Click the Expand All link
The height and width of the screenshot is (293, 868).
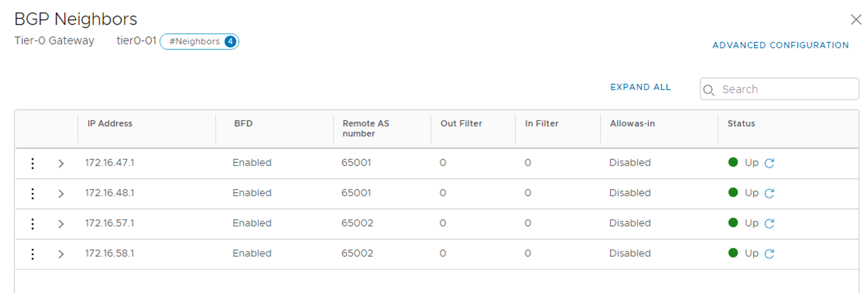point(640,87)
